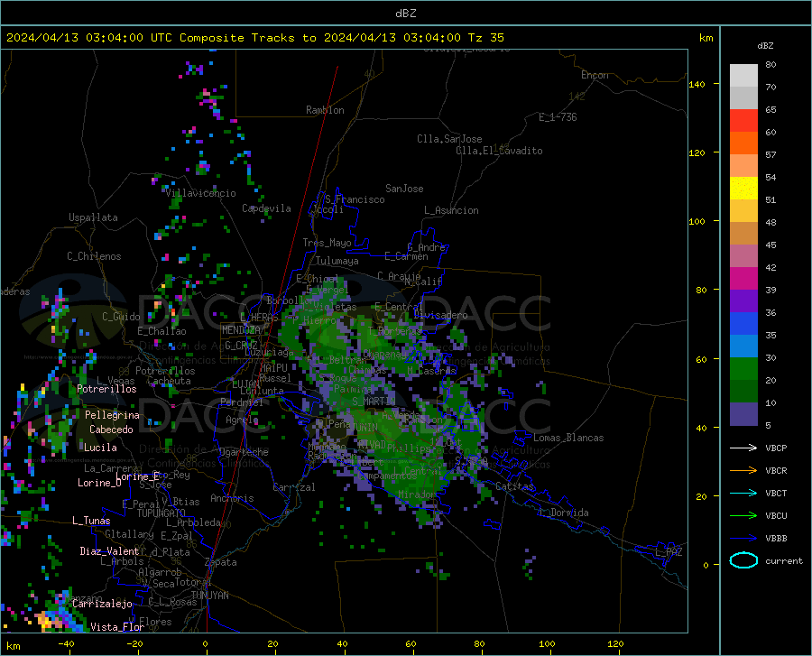Select the purple-gray 5 dBZ swatch
This screenshot has width=812, height=656.
tap(743, 414)
